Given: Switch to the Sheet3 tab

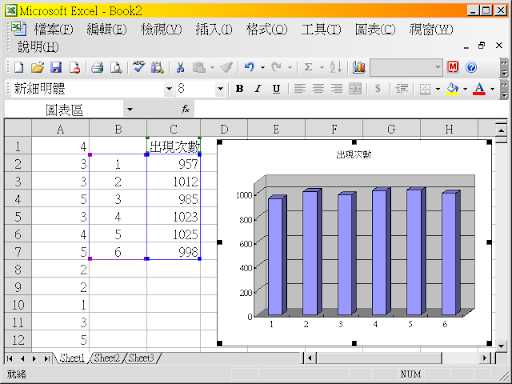Looking at the screenshot, I should 142,358.
